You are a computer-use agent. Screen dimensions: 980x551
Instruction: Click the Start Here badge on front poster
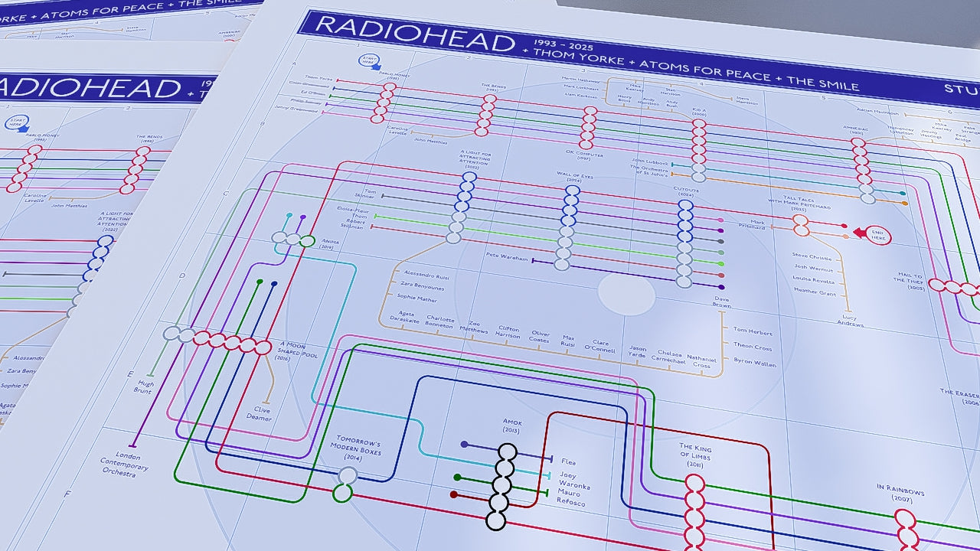pos(368,62)
